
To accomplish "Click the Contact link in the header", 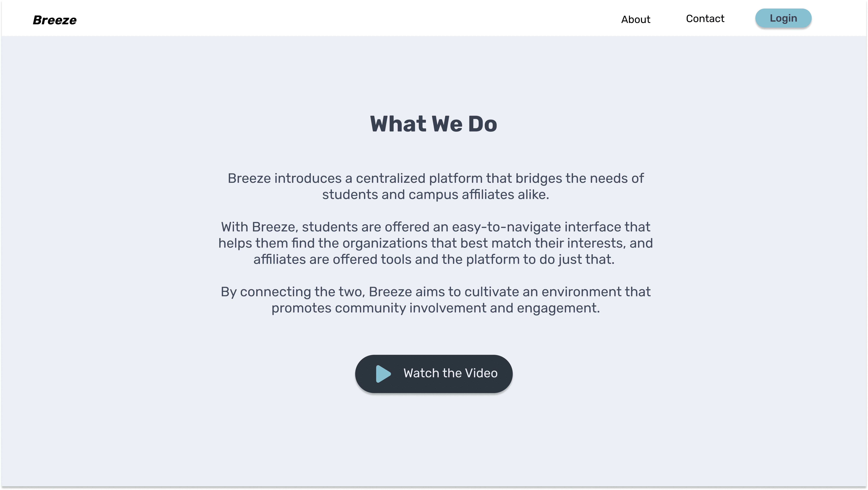I will (x=705, y=18).
